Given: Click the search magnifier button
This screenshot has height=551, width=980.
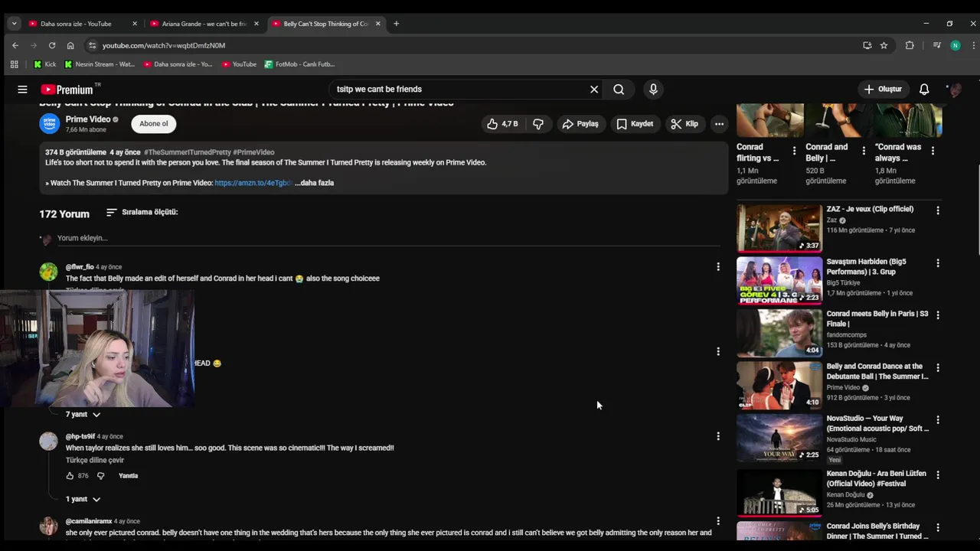Looking at the screenshot, I should click(619, 90).
